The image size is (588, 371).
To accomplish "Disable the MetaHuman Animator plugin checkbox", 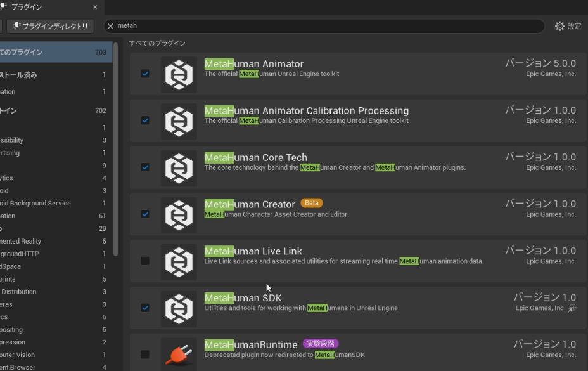I will [x=145, y=74].
